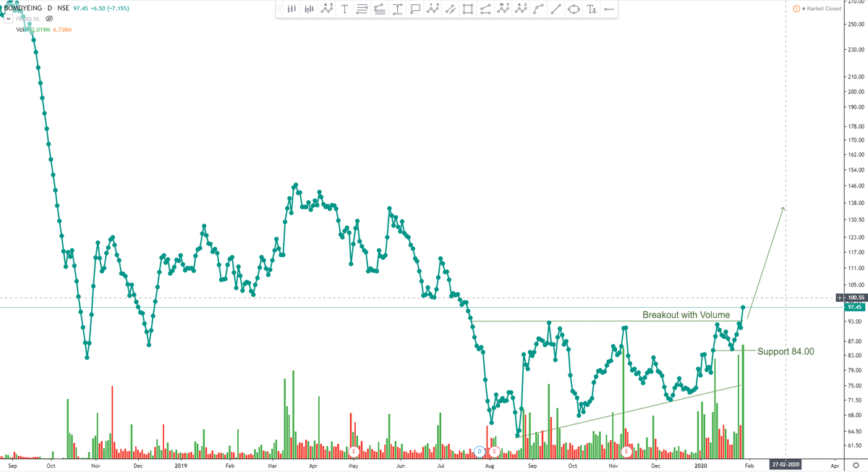Select the Horizontal Ray tool
The width and height of the screenshot is (868, 475).
pos(609,9)
